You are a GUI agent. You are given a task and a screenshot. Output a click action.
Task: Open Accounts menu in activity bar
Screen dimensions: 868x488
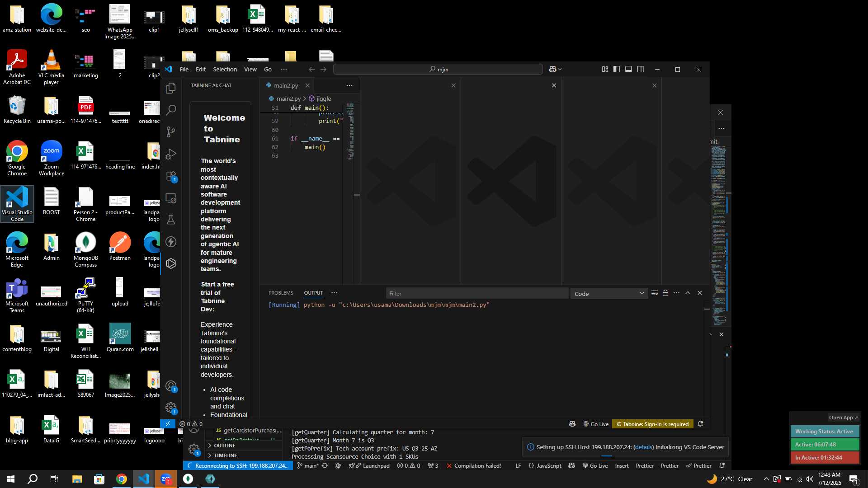click(171, 386)
